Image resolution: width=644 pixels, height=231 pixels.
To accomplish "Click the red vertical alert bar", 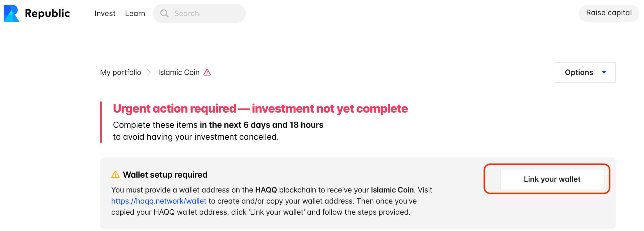I will (x=101, y=122).
